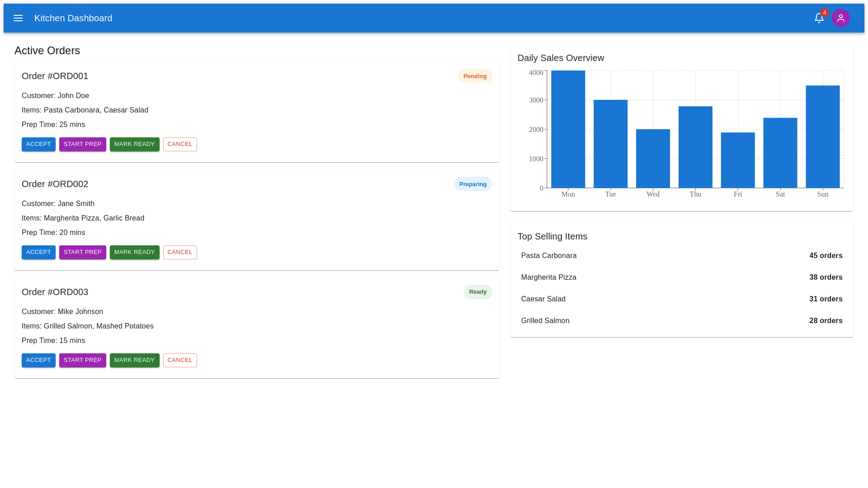Screen dimensions: 868x488
Task: Accept order ORD001
Action: pos(38,144)
